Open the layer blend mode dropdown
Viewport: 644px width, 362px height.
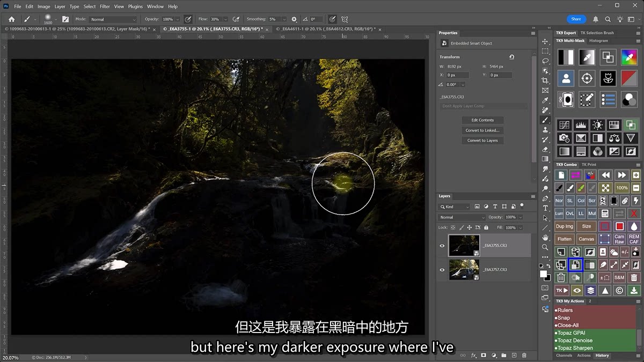click(462, 217)
